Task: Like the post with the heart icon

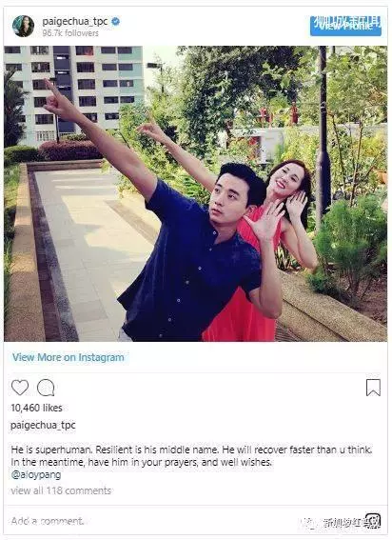Action: [x=20, y=388]
